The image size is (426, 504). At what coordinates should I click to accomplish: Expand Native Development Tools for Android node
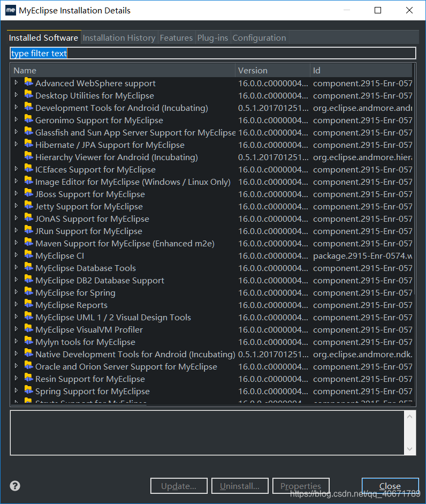point(16,353)
